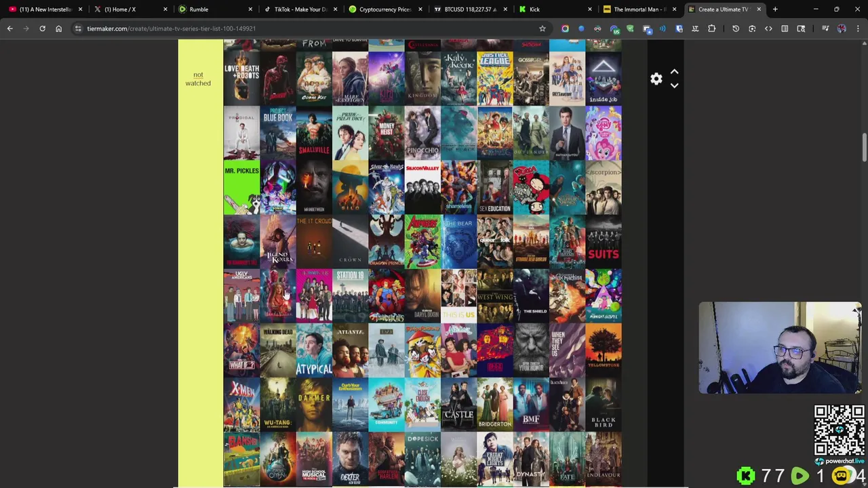The image size is (868, 488).
Task: Select the Cobra Kai poster
Action: click(314, 79)
